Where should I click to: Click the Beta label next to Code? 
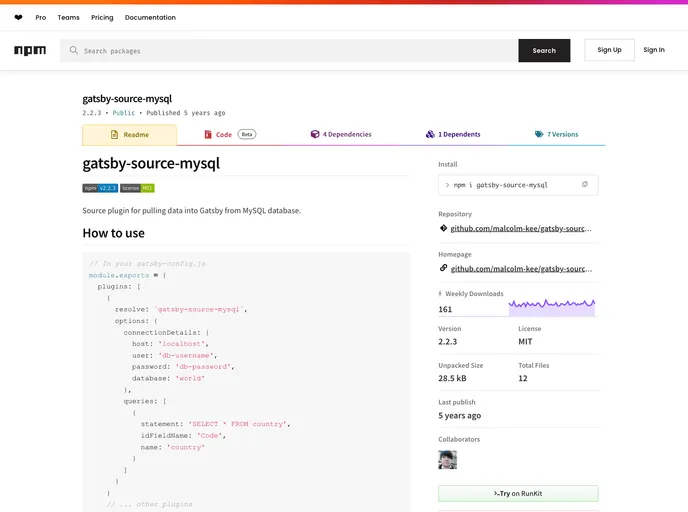247,134
